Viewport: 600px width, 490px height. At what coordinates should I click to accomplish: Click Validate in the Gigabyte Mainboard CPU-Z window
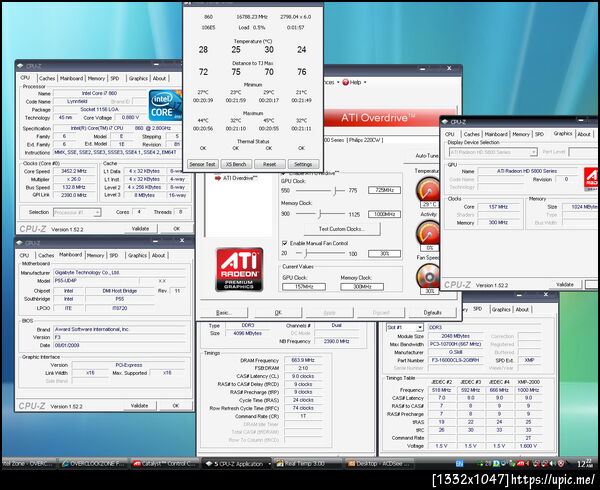(139, 405)
